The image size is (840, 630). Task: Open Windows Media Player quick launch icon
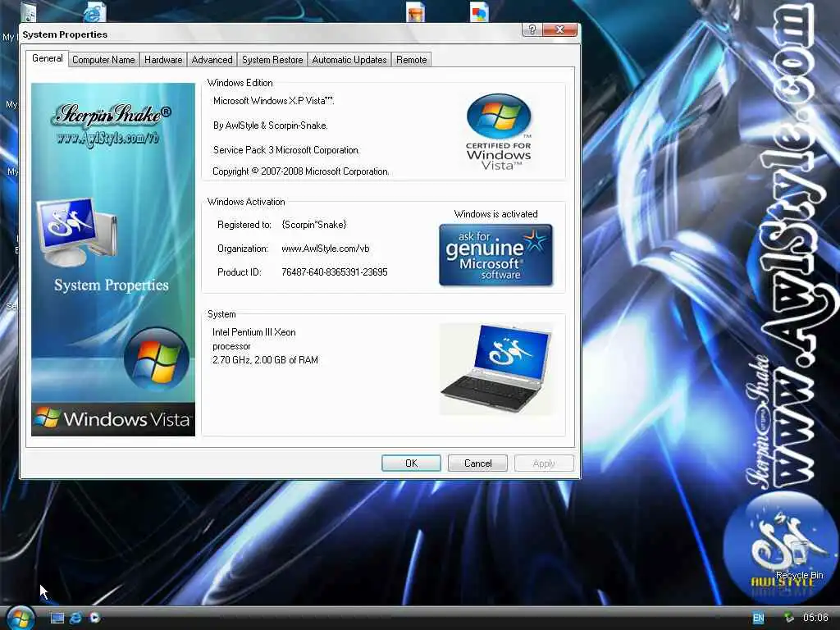coord(95,618)
